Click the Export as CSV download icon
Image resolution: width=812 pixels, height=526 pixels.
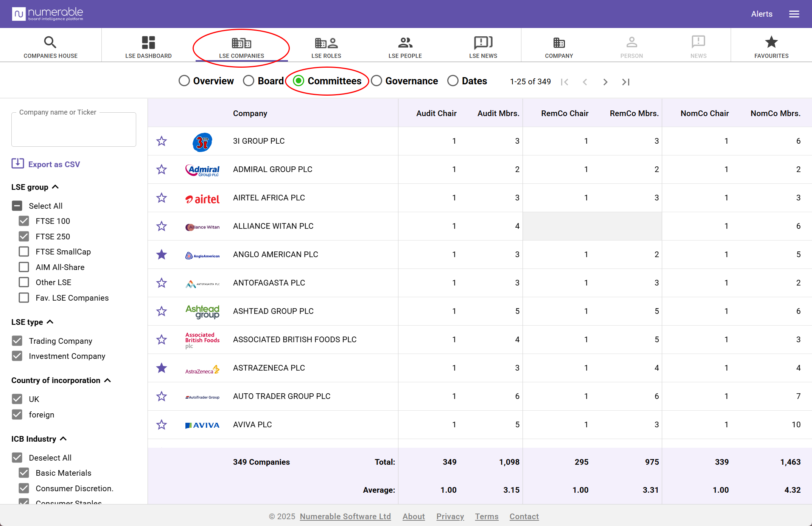point(18,164)
